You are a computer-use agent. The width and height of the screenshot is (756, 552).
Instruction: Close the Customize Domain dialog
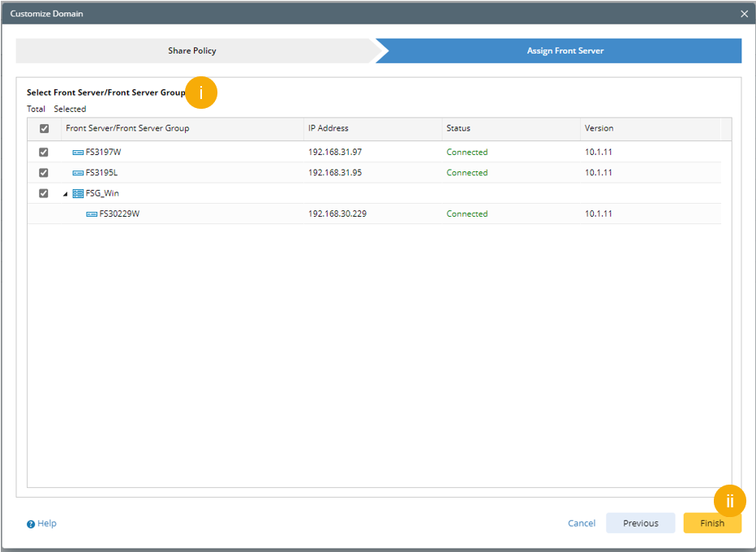pyautogui.click(x=744, y=14)
